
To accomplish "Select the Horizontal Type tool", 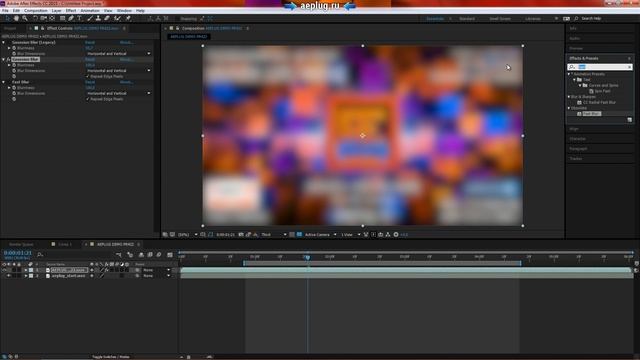I will 80,18.
